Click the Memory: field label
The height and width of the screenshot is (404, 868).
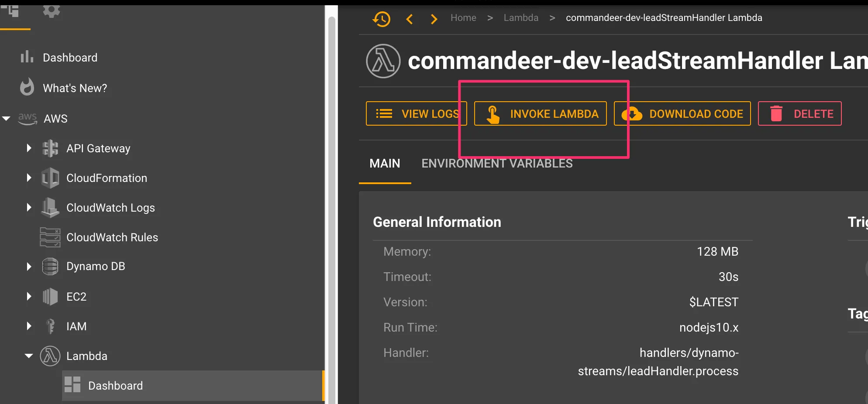(x=407, y=252)
